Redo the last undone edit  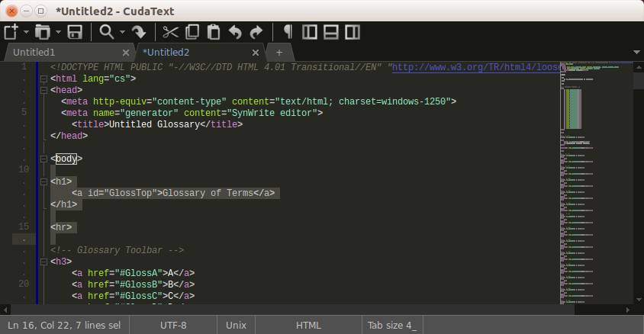[256, 32]
